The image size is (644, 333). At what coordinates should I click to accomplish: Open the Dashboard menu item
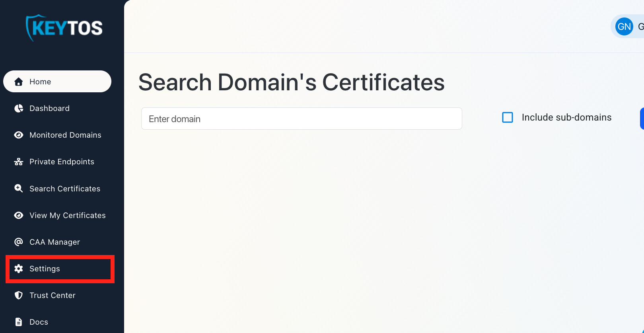(49, 108)
